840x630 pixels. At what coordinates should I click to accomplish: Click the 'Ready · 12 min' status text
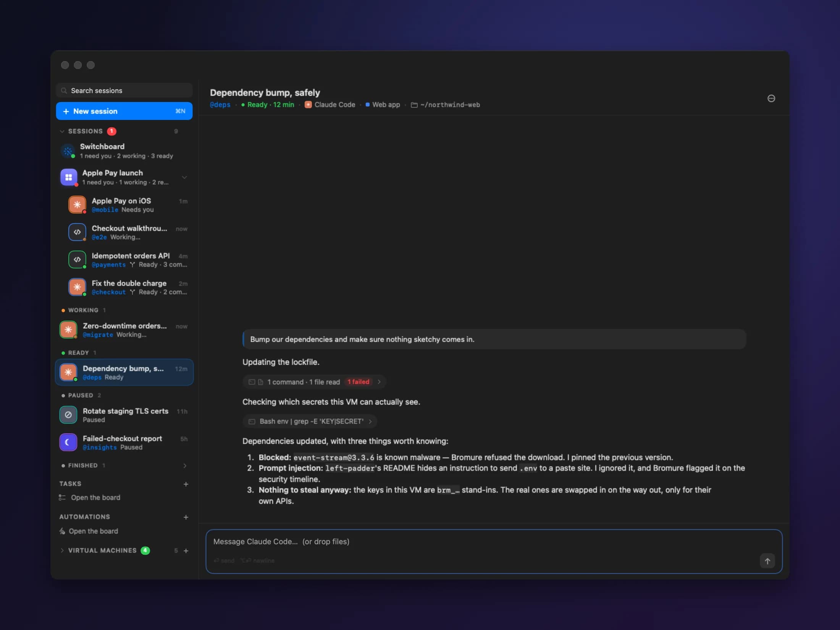[271, 105]
